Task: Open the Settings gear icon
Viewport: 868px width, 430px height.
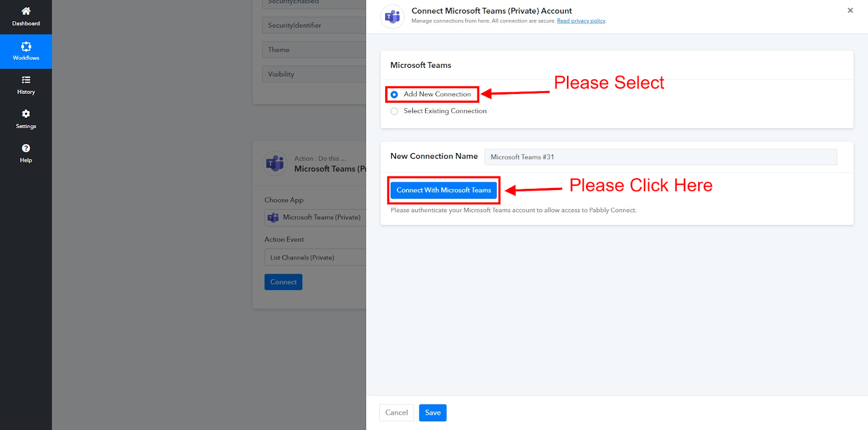Action: point(25,113)
